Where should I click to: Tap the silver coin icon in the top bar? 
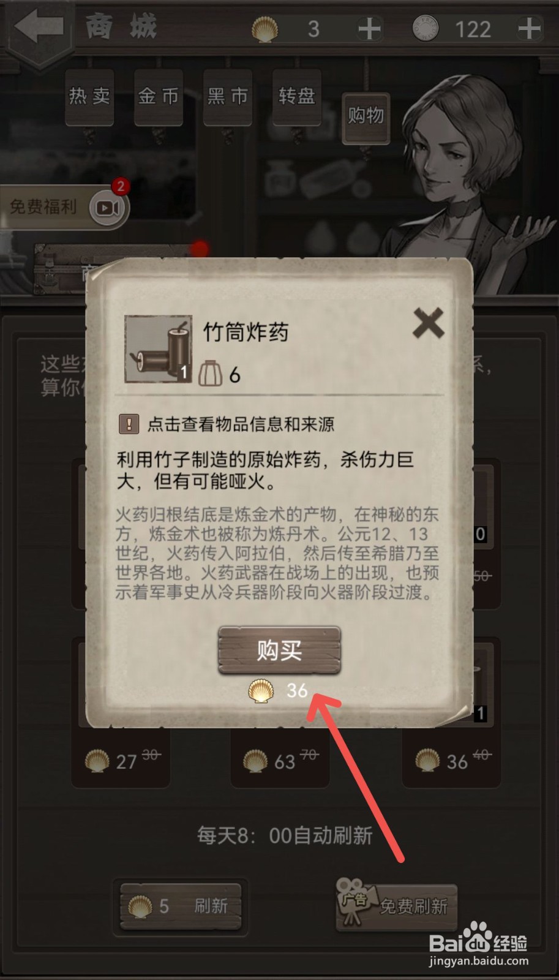coord(425,29)
